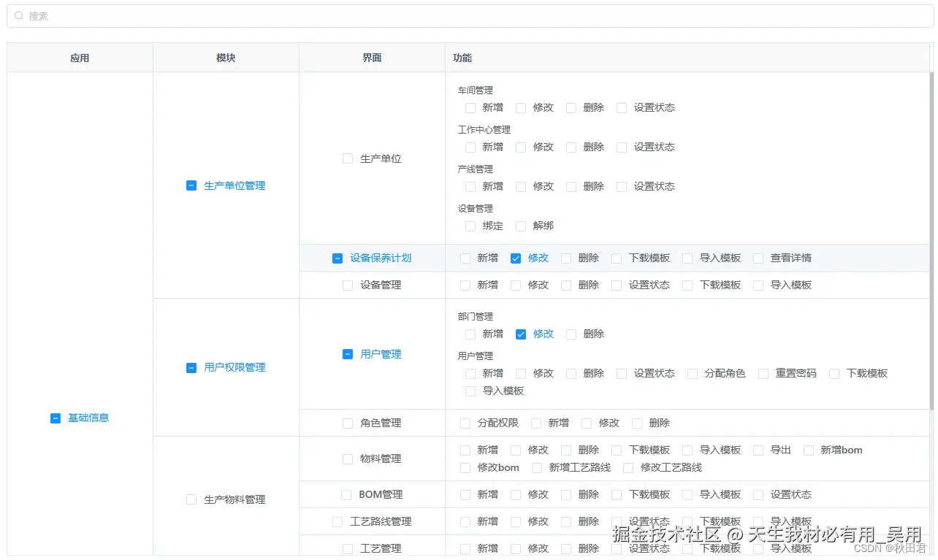
Task: Enable 分配权限 under 角色管理
Action: point(465,422)
